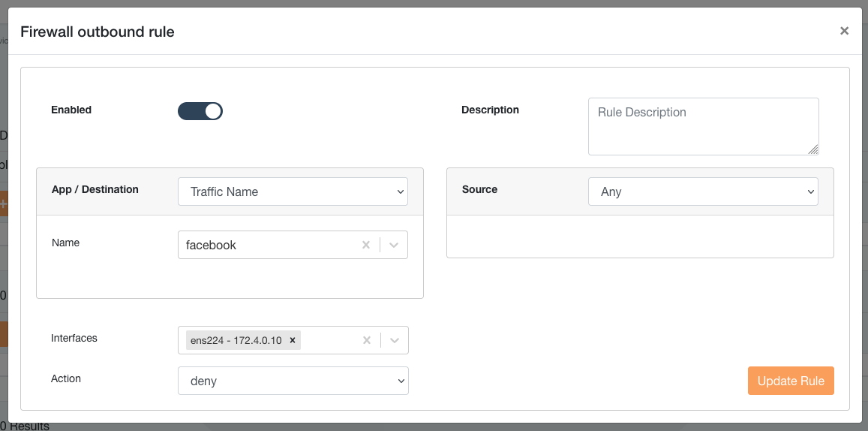Viewport: 868px width, 431px height.
Task: Close the Firewall outbound rule dialog
Action: point(844,31)
